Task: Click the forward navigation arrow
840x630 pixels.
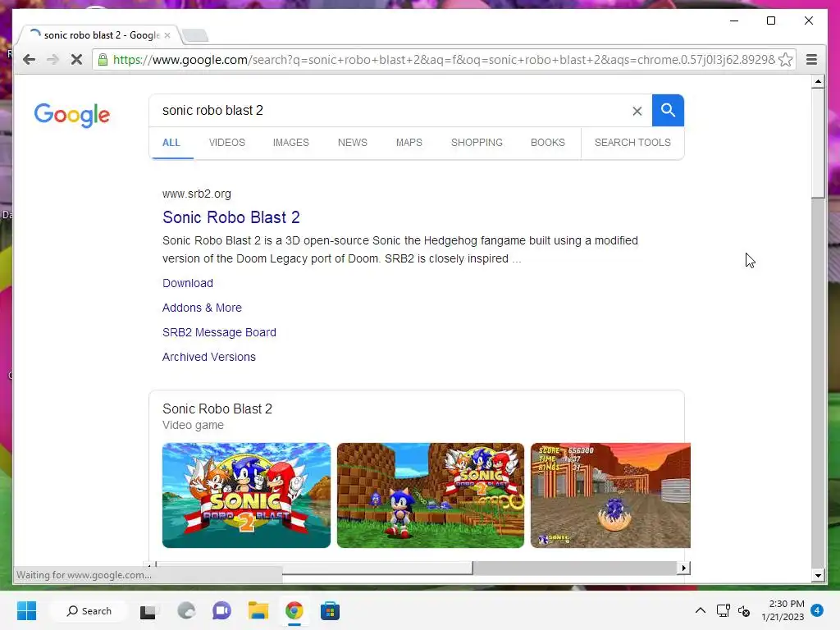Action: [x=52, y=59]
